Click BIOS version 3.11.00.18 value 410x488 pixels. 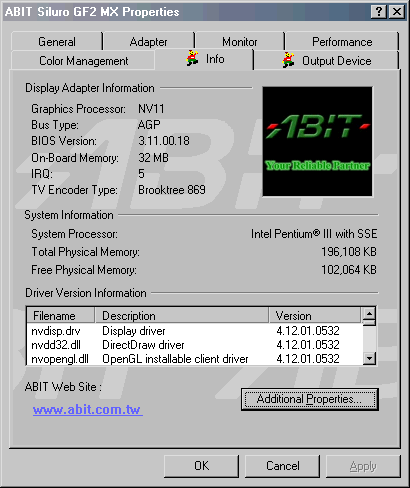[x=164, y=141]
